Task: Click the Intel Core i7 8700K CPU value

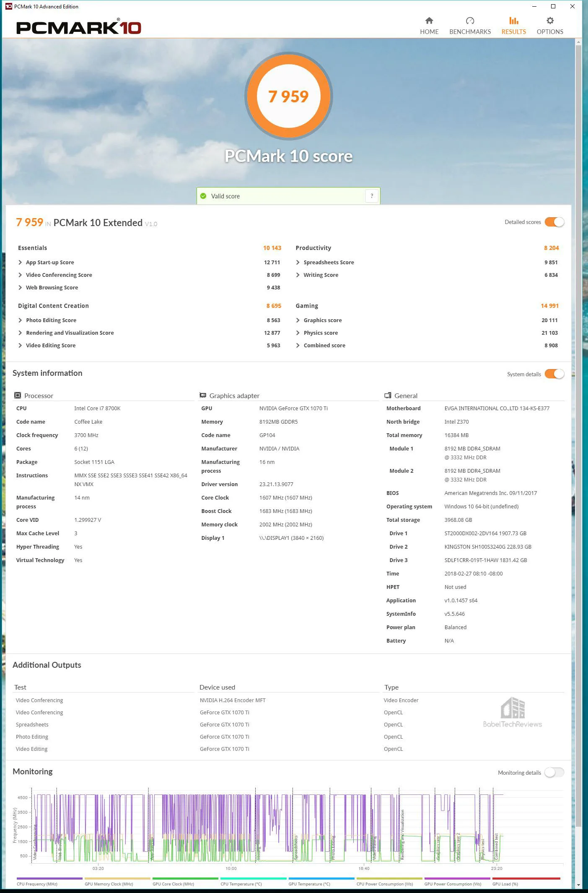Action: (x=97, y=408)
